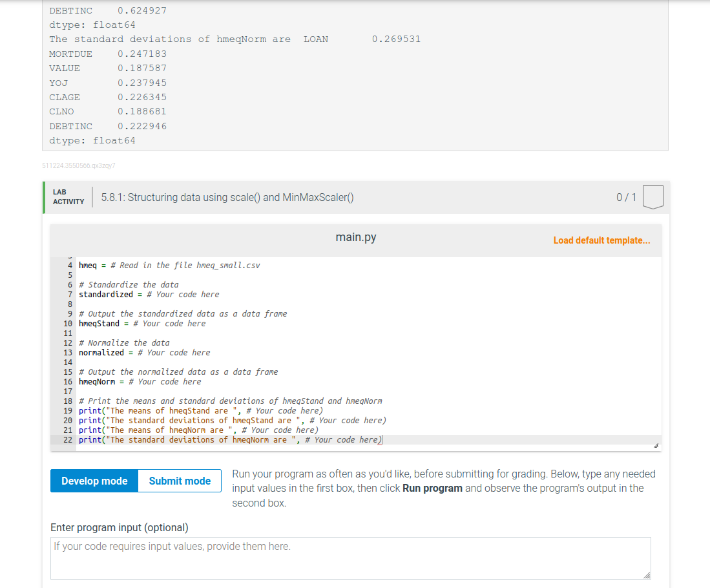This screenshot has height=588, width=710.
Task: Open the Load default template link
Action: click(x=601, y=240)
